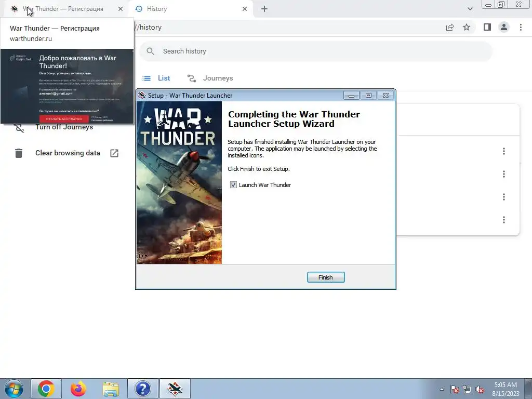The height and width of the screenshot is (399, 532).
Task: Click Clear browsing data in the sidebar
Action: pyautogui.click(x=68, y=153)
